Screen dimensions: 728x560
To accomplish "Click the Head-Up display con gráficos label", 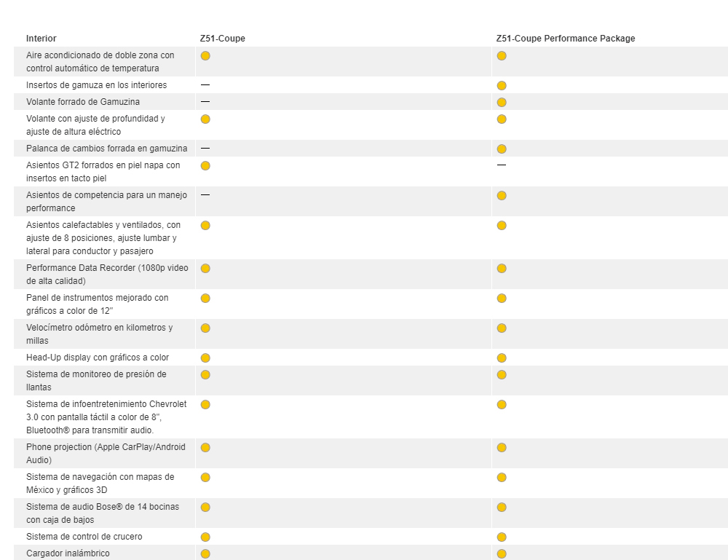I will (98, 358).
